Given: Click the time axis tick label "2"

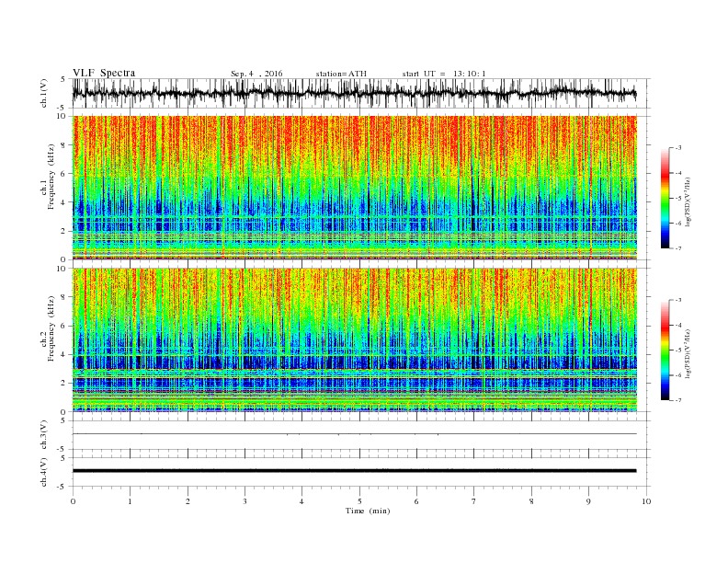Looking at the screenshot, I should [x=188, y=501].
